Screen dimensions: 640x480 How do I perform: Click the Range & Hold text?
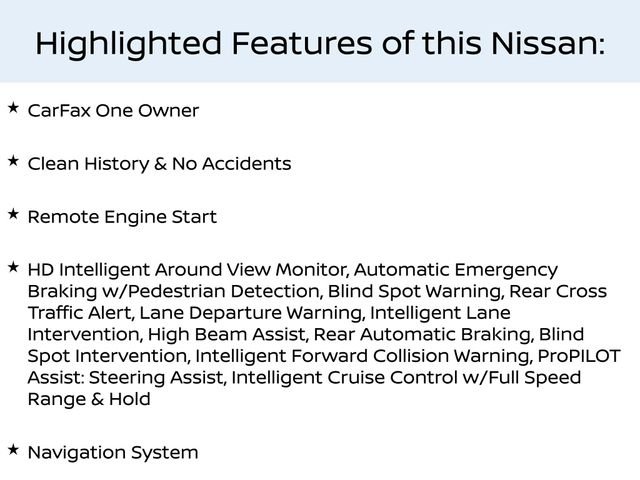coord(89,399)
